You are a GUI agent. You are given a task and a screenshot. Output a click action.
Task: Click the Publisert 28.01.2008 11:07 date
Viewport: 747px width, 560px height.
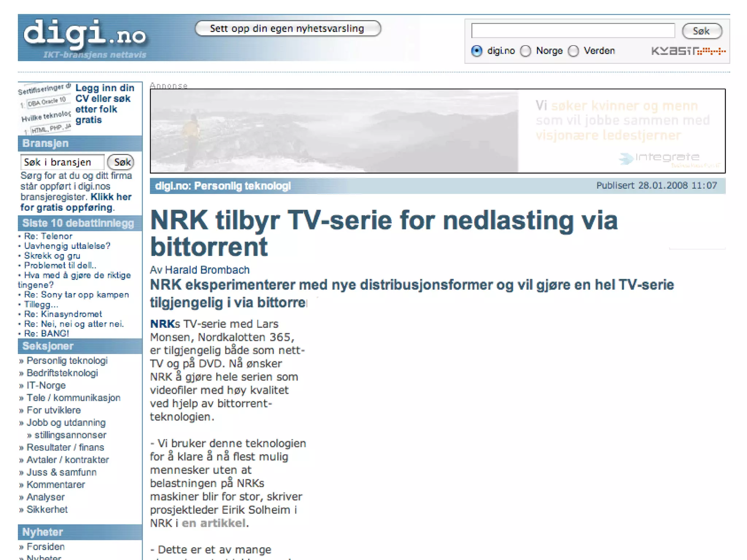657,186
